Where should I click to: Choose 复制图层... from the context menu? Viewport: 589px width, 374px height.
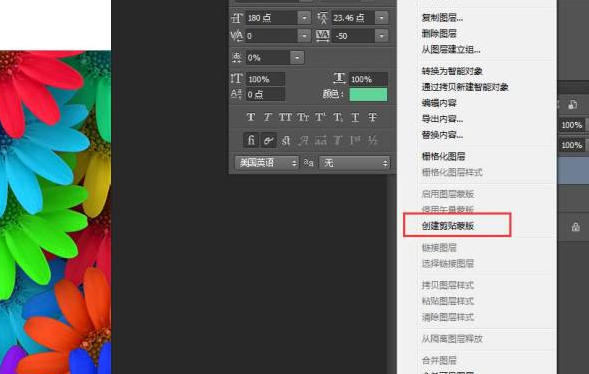[442, 17]
